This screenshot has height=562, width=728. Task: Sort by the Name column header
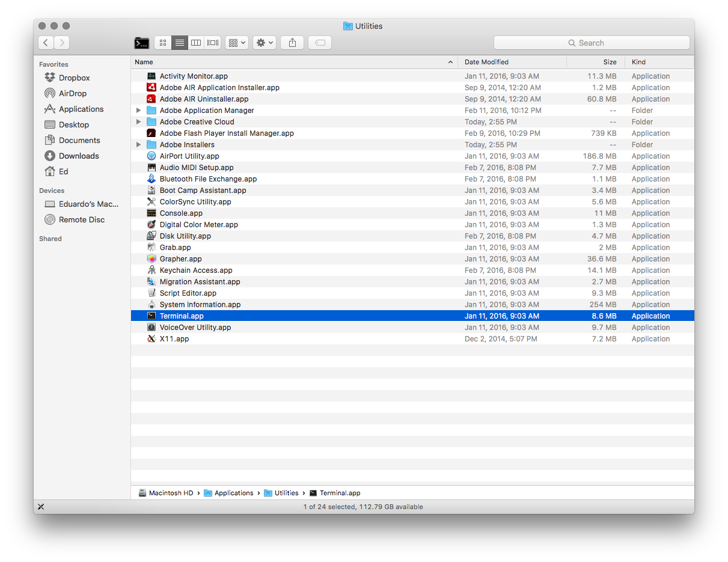[294, 62]
